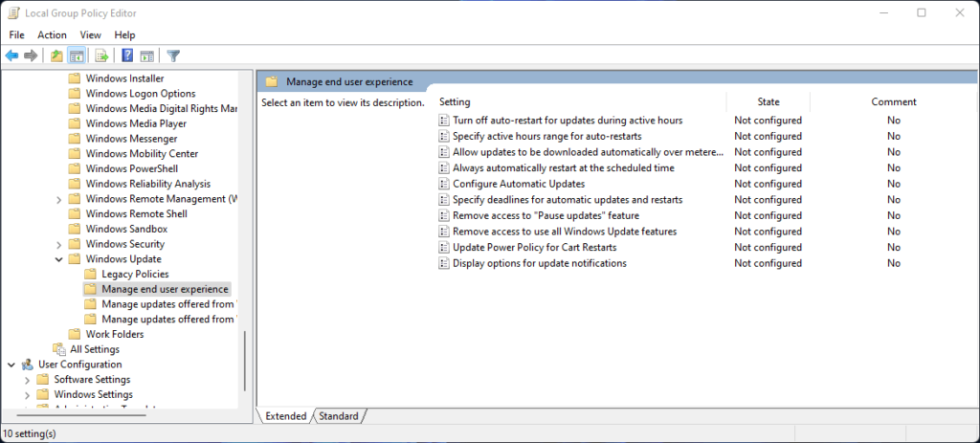The width and height of the screenshot is (980, 443).
Task: Click the All Settings tree icon
Action: click(59, 349)
